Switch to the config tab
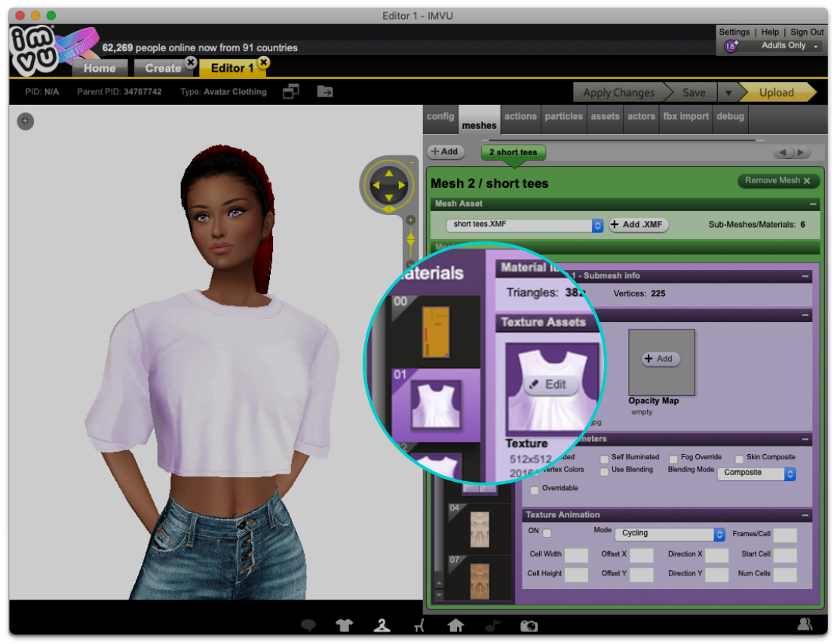This screenshot has width=837, height=644. (440, 117)
